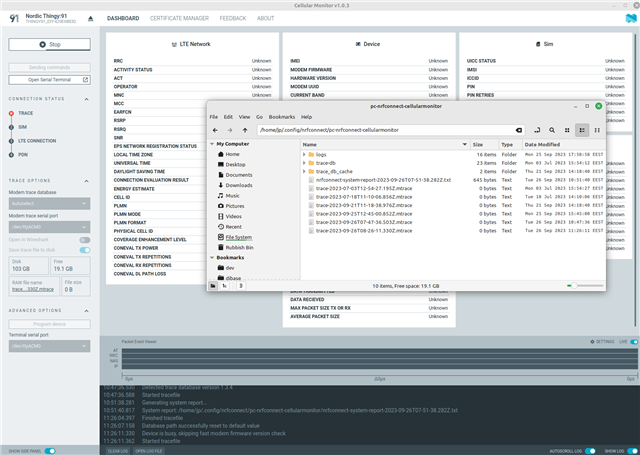Image resolution: width=640 pixels, height=455 pixels.
Task: Collapse My Computer in the sidebar
Action: pos(212,144)
